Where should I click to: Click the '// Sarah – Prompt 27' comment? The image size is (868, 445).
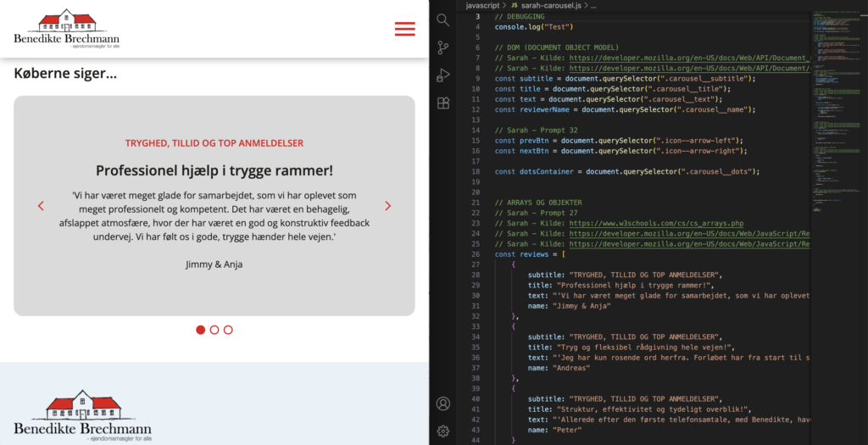(536, 213)
